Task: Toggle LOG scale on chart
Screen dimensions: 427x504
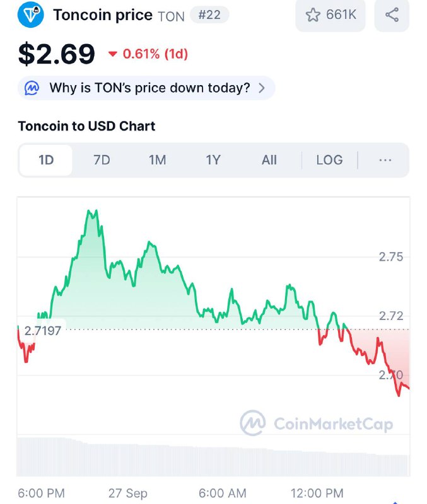Action: coord(329,160)
